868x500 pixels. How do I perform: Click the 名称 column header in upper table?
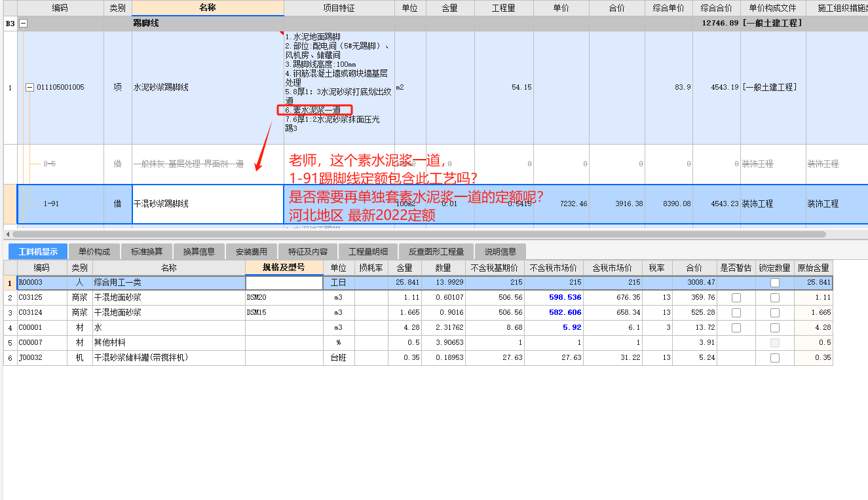point(208,8)
